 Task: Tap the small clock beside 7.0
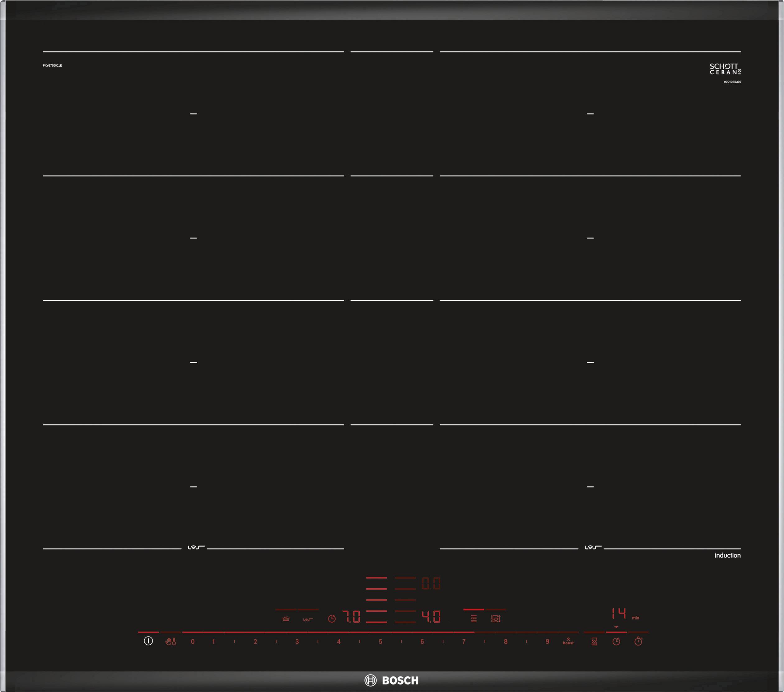(x=332, y=619)
